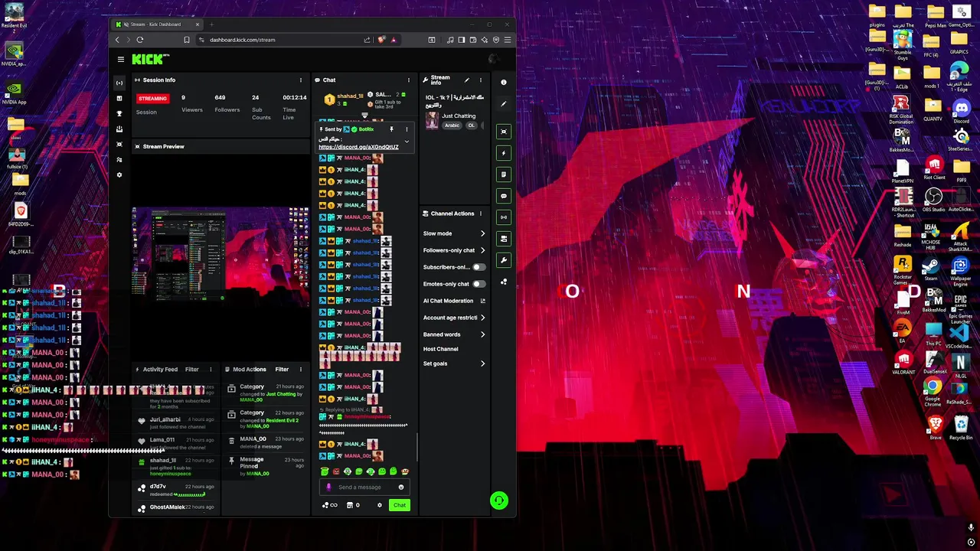980x551 pixels.
Task: Select the Stream - Kick Dashboard tab
Action: [156, 24]
